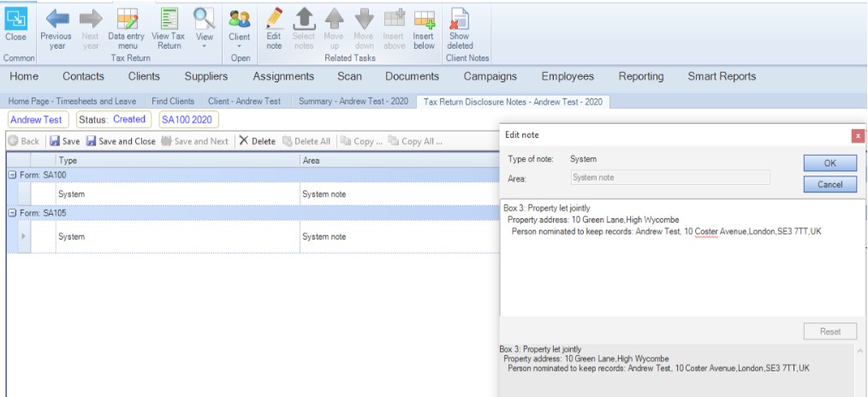
Task: Select Tax Return Disclosure Notes tab
Action: (x=513, y=102)
